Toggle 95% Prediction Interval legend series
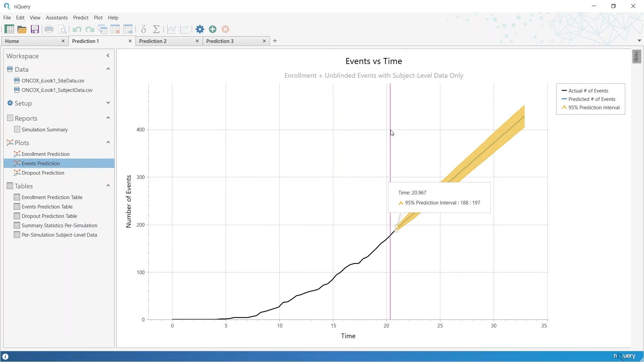 [594, 108]
